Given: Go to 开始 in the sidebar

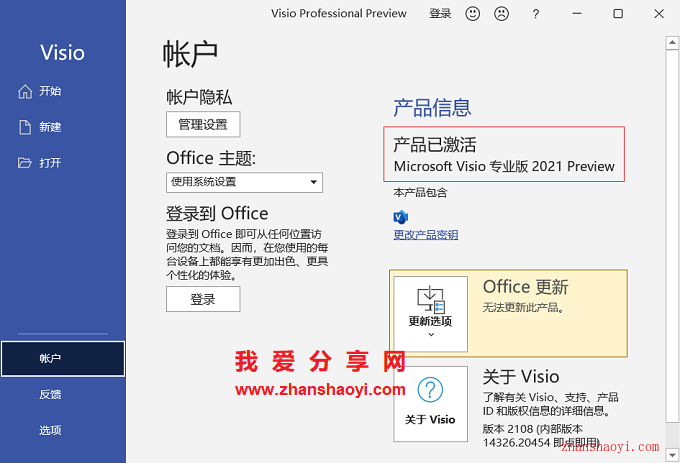Looking at the screenshot, I should point(50,91).
